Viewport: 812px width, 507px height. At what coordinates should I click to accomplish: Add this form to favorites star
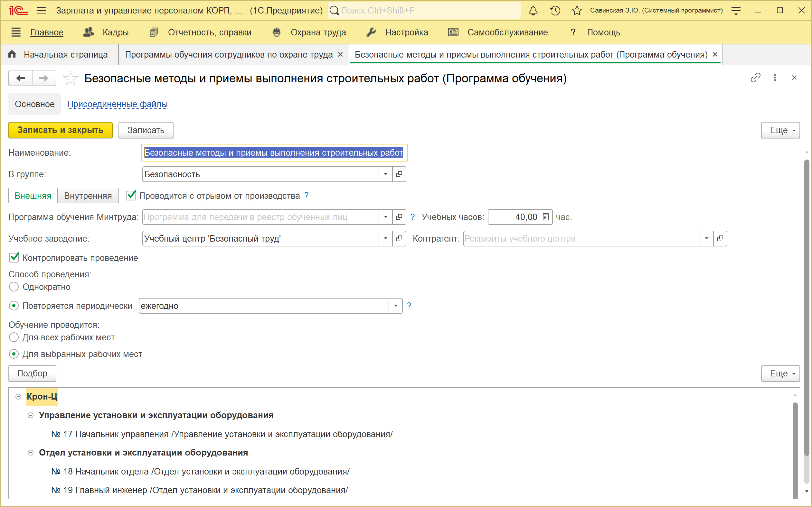[71, 78]
